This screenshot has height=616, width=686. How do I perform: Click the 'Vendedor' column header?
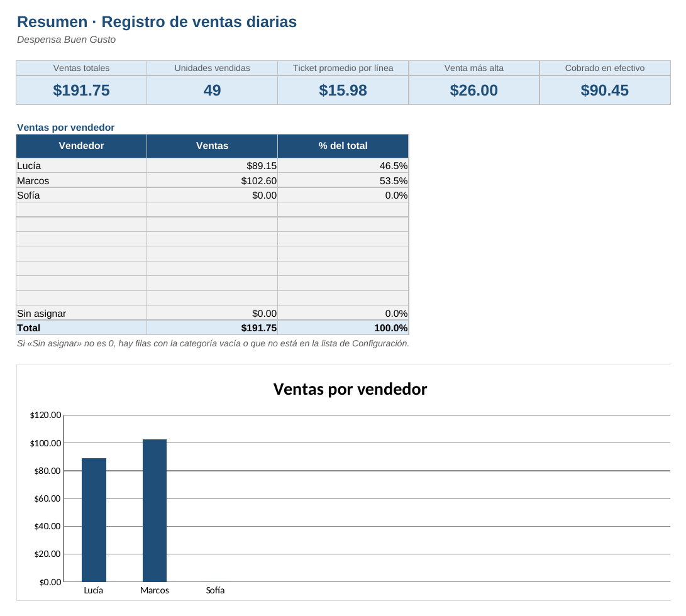tap(81, 146)
